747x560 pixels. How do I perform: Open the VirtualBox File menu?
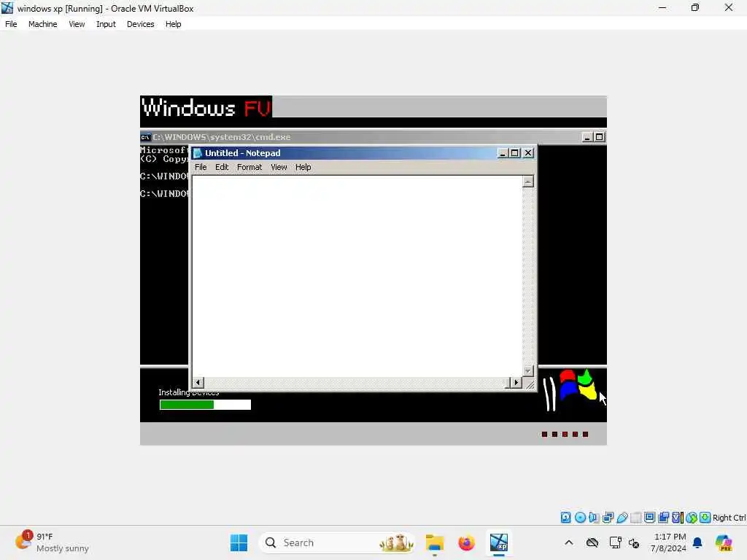[11, 24]
